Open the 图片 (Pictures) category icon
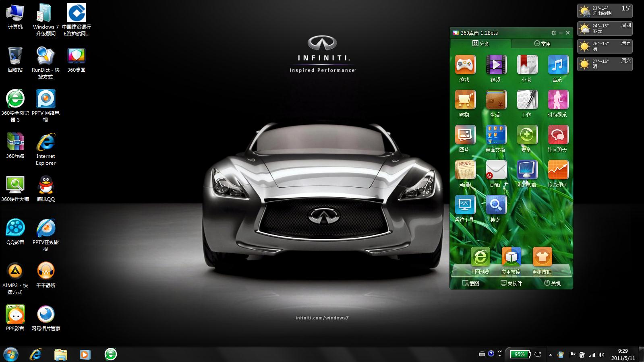 tap(465, 135)
